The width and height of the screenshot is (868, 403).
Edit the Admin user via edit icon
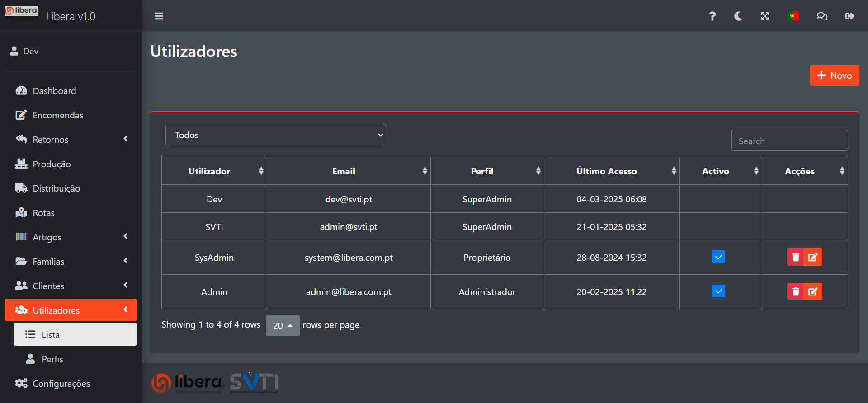tap(813, 292)
